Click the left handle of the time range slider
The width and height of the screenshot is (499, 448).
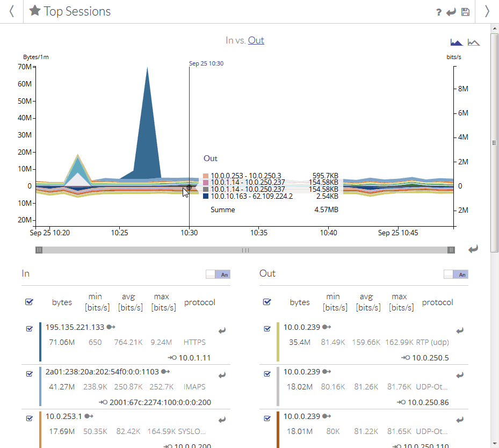point(39,250)
